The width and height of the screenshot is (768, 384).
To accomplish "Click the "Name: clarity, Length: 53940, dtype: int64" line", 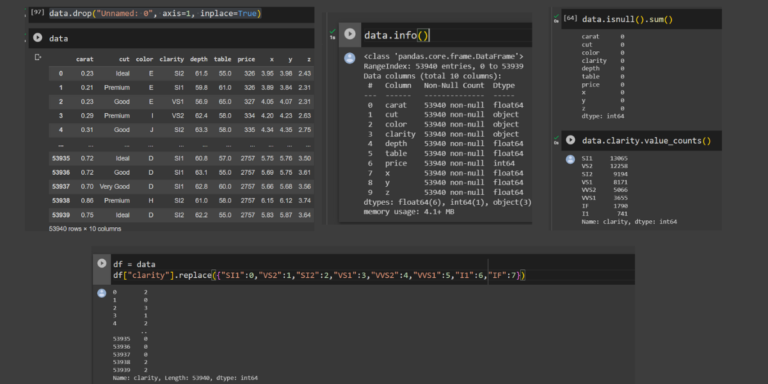I will [x=185, y=378].
